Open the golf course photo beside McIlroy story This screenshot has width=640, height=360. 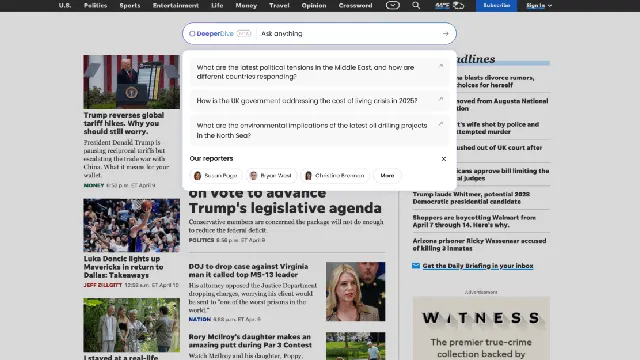tap(356, 346)
